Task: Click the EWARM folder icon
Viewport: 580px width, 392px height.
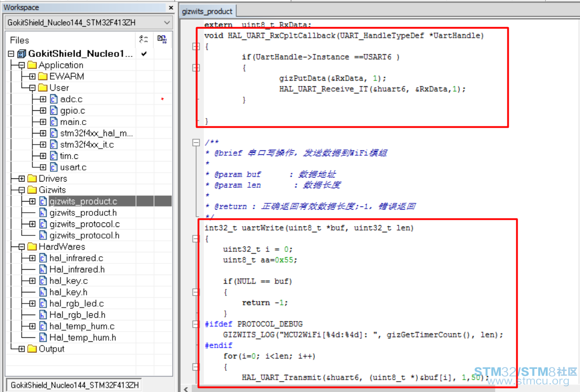Action: tap(43, 77)
